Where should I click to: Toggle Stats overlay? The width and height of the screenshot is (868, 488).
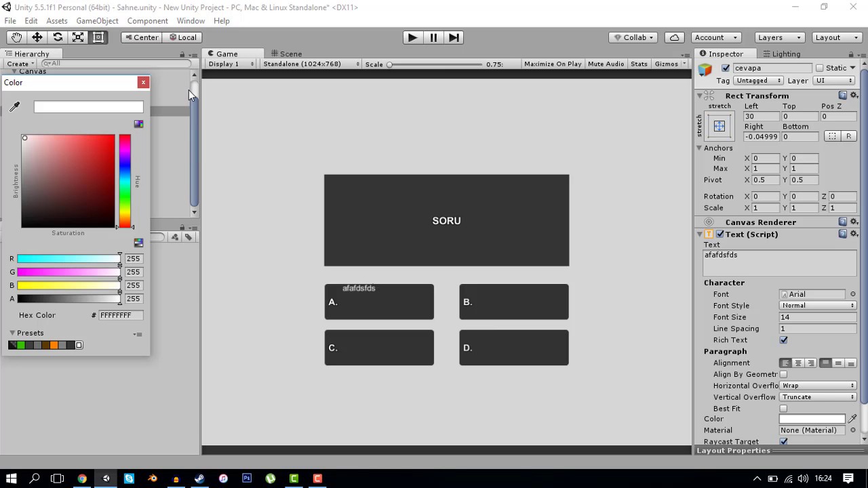point(639,64)
